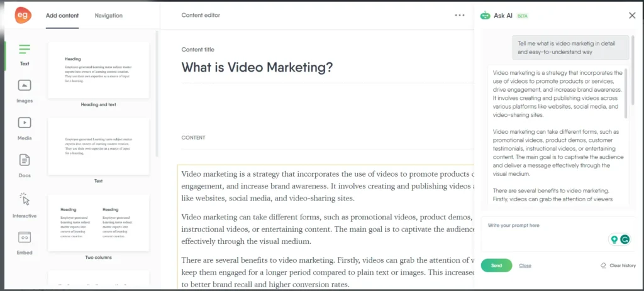Click the Ask AI robot icon
Screen dimensions: 644x291
point(486,16)
